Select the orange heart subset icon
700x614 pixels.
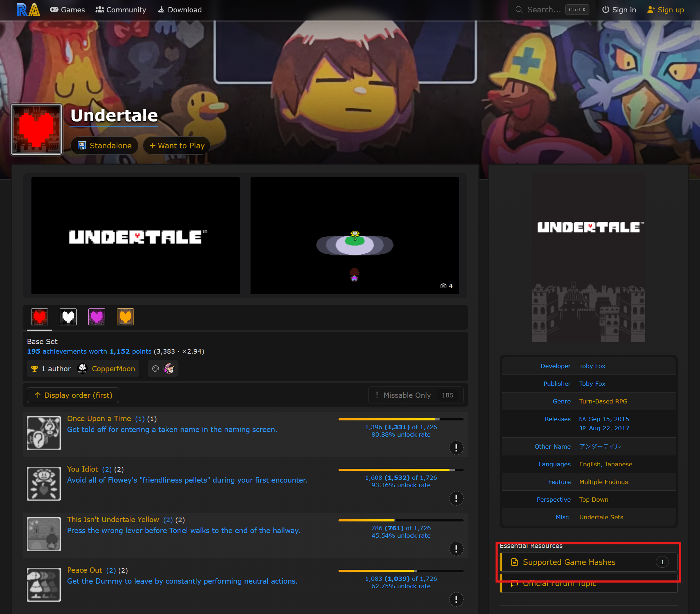coord(125,317)
